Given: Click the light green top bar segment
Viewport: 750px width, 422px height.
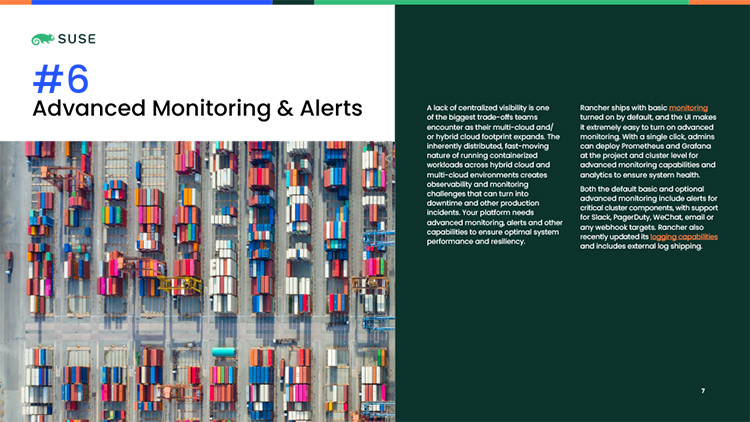Looking at the screenshot, I should [500, 2].
